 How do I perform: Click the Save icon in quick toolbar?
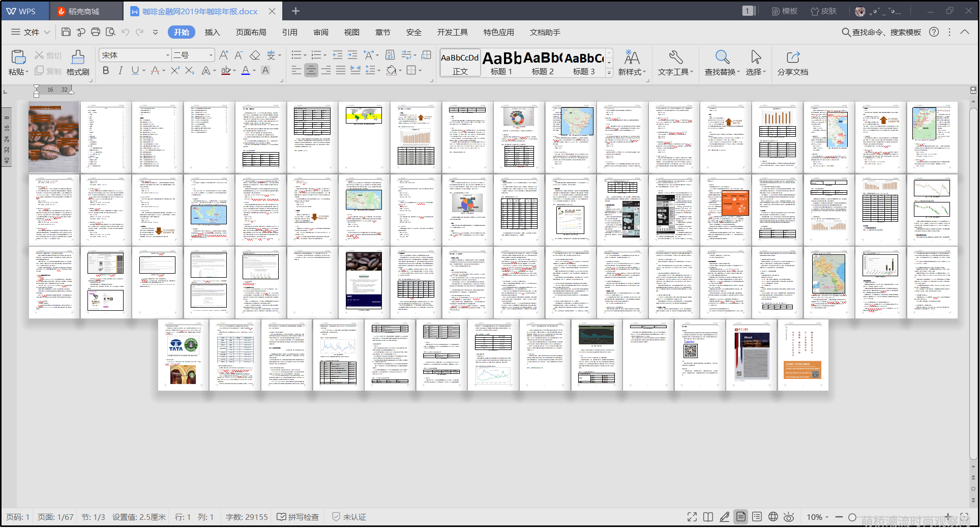point(66,32)
